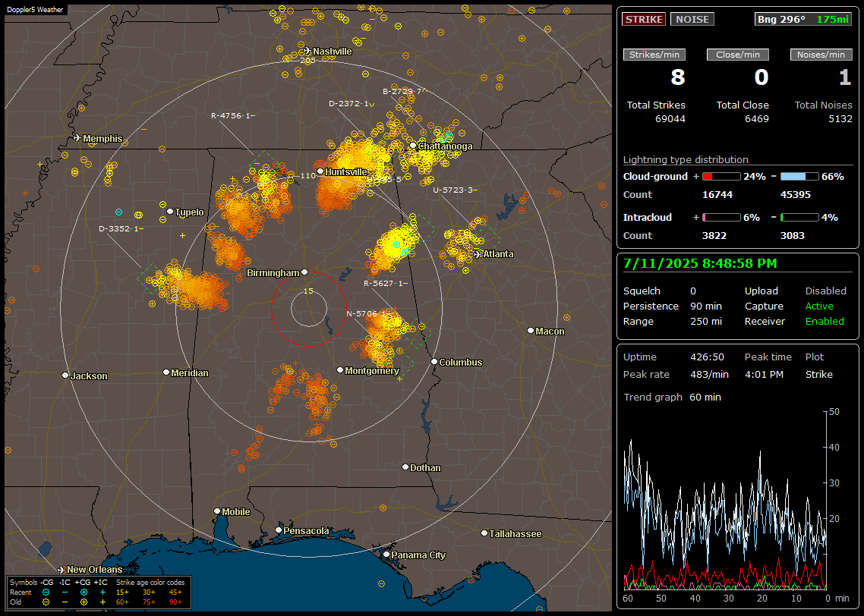Select the Pensacola city marker dot
Image resolution: width=864 pixels, height=616 pixels.
pos(279,530)
